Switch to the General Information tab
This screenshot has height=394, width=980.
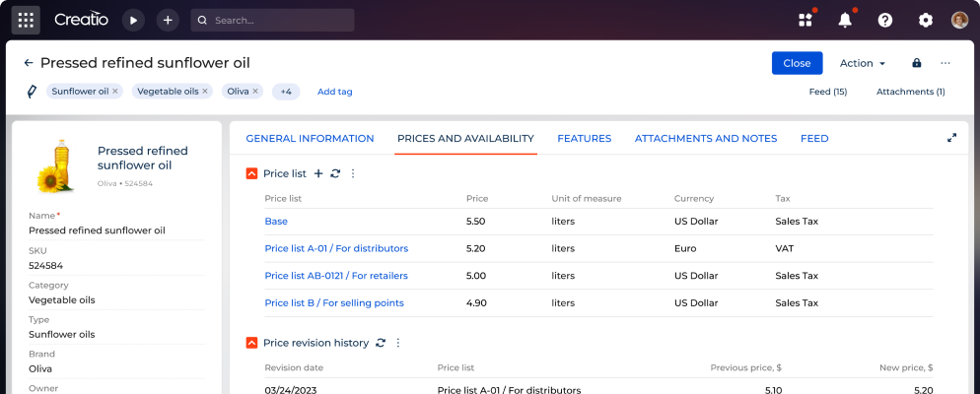click(310, 139)
